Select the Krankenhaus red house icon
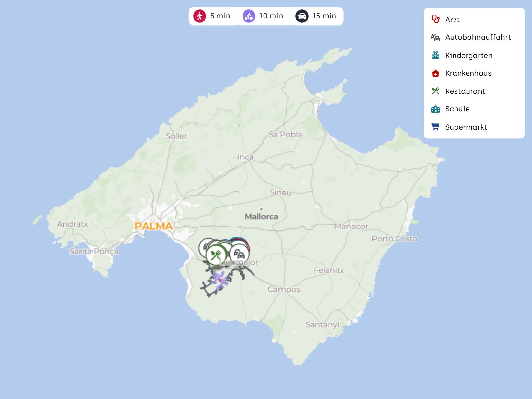 [435, 73]
